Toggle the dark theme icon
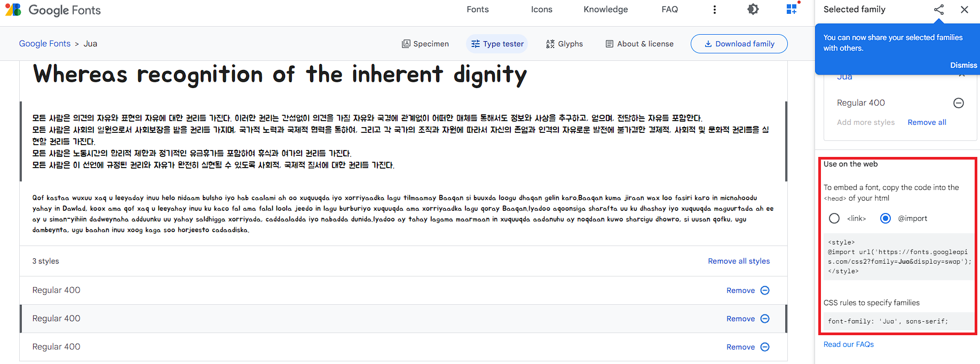 click(x=753, y=9)
